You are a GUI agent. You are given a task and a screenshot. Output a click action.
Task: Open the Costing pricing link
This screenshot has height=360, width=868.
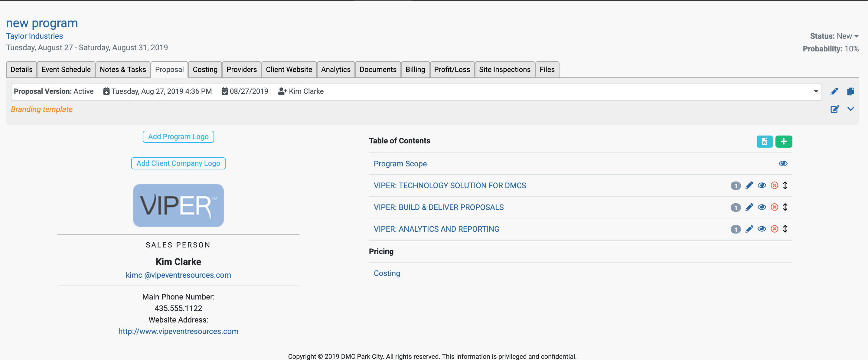(x=387, y=273)
